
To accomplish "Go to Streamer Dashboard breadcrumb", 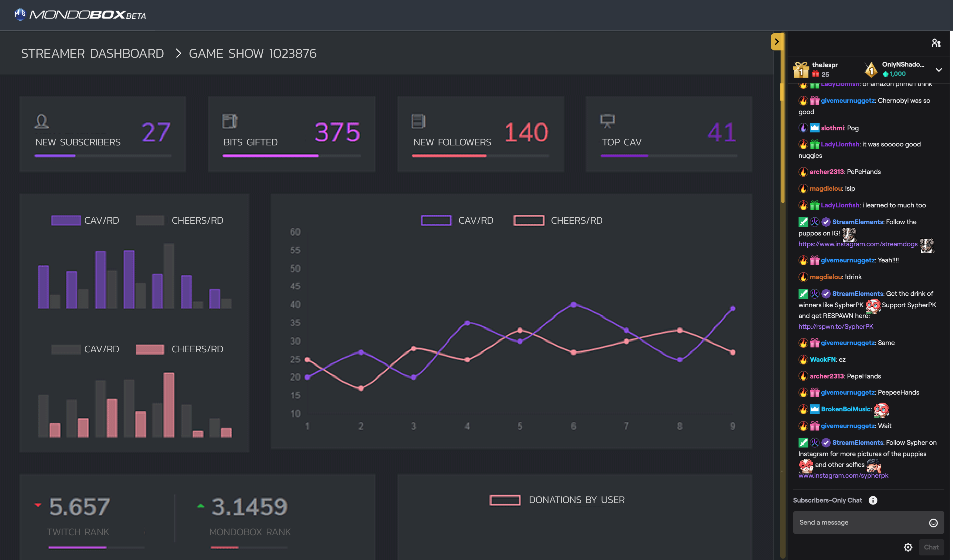I will [x=92, y=54].
